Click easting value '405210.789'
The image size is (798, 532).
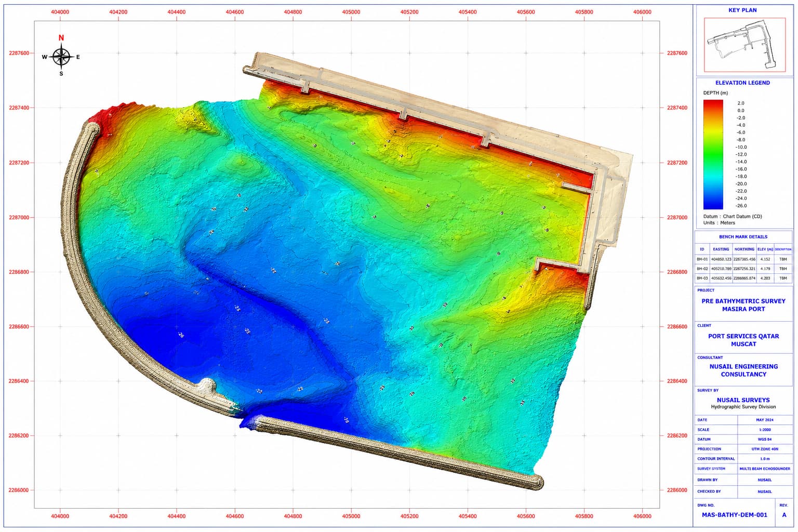(721, 269)
